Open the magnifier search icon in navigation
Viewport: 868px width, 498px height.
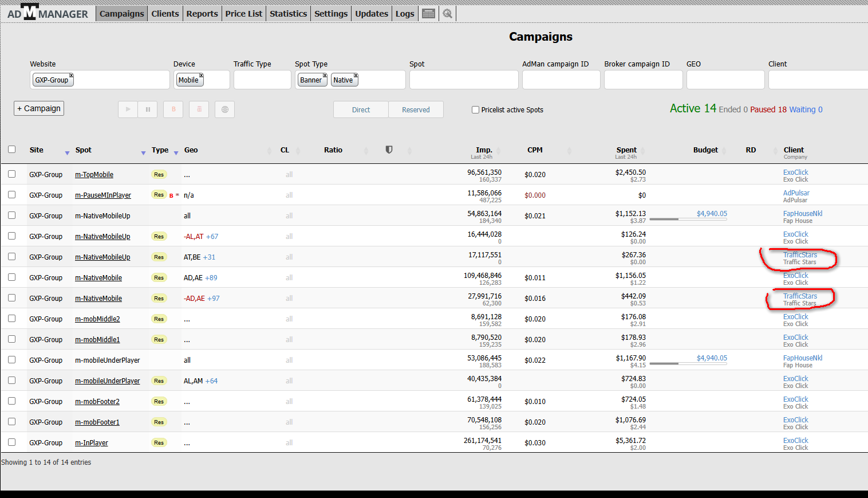[x=448, y=14]
